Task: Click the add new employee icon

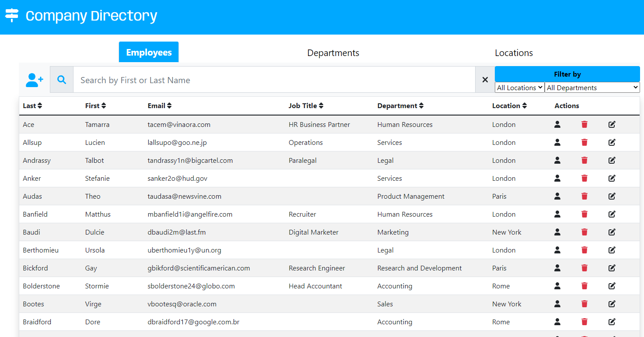Action: point(35,80)
